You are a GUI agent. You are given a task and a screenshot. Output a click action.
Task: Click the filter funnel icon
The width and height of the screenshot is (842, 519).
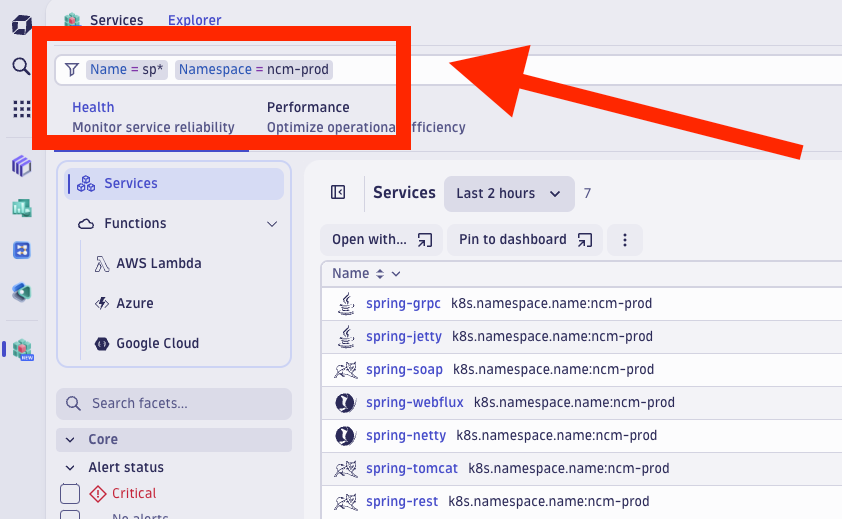pyautogui.click(x=72, y=70)
